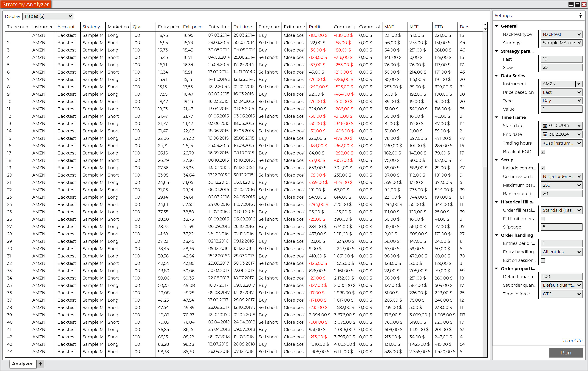
Task: Open the Instrument AMZN dropdown
Action: 579,84
